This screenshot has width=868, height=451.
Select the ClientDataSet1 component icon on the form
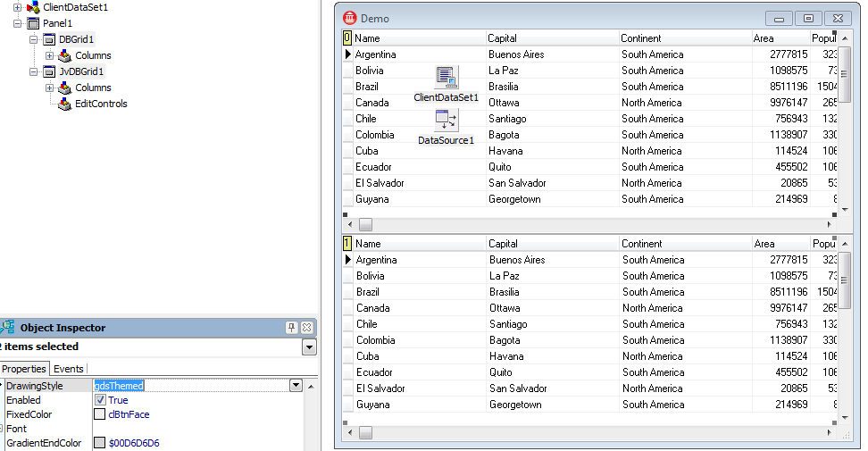(x=447, y=78)
